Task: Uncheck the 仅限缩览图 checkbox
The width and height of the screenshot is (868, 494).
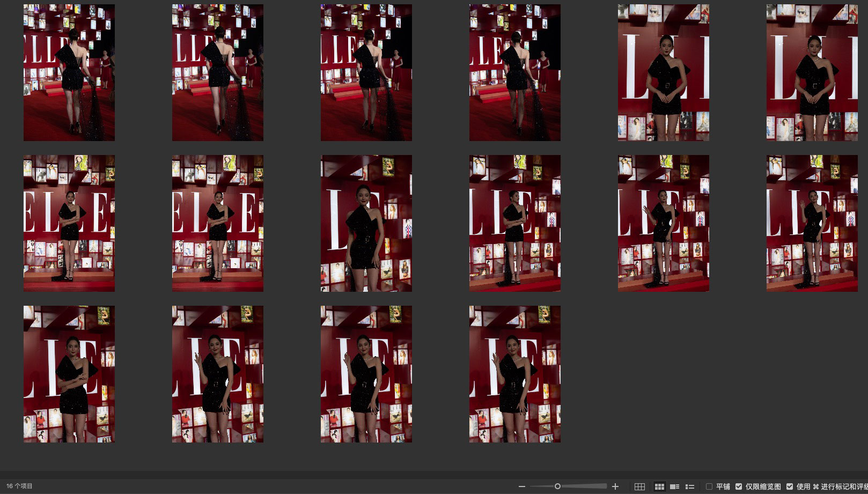Action: 739,486
